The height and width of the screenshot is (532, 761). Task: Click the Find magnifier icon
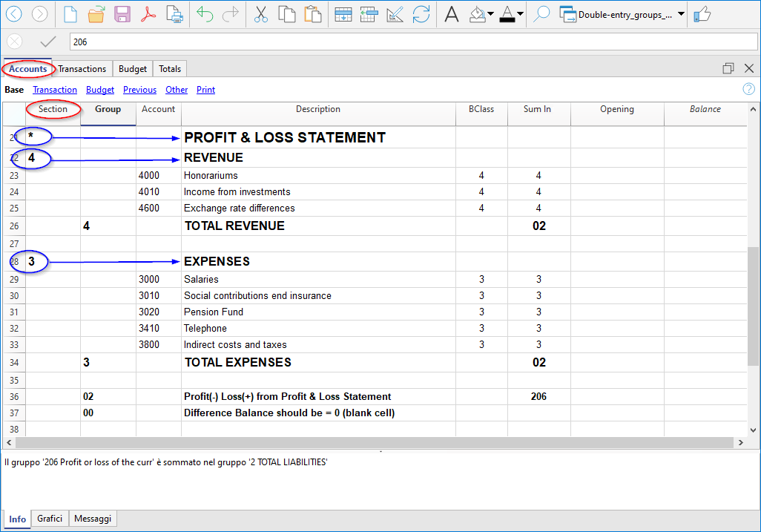541,14
